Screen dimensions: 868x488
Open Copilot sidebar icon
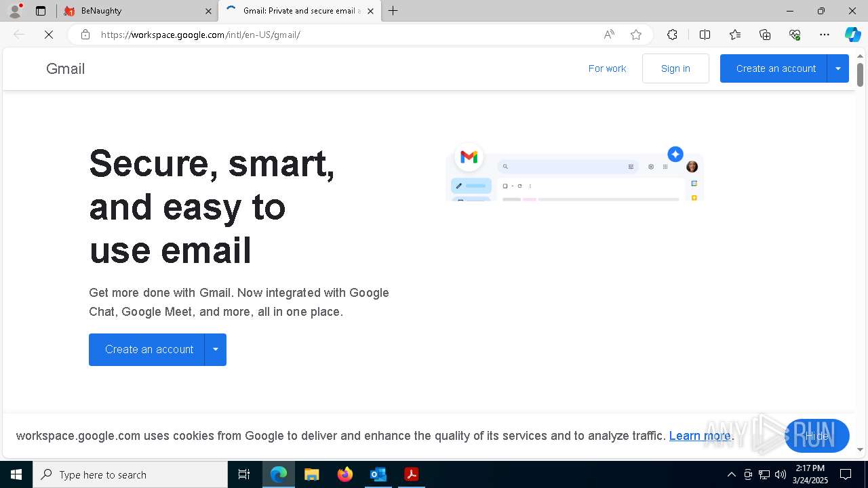[x=852, y=35]
